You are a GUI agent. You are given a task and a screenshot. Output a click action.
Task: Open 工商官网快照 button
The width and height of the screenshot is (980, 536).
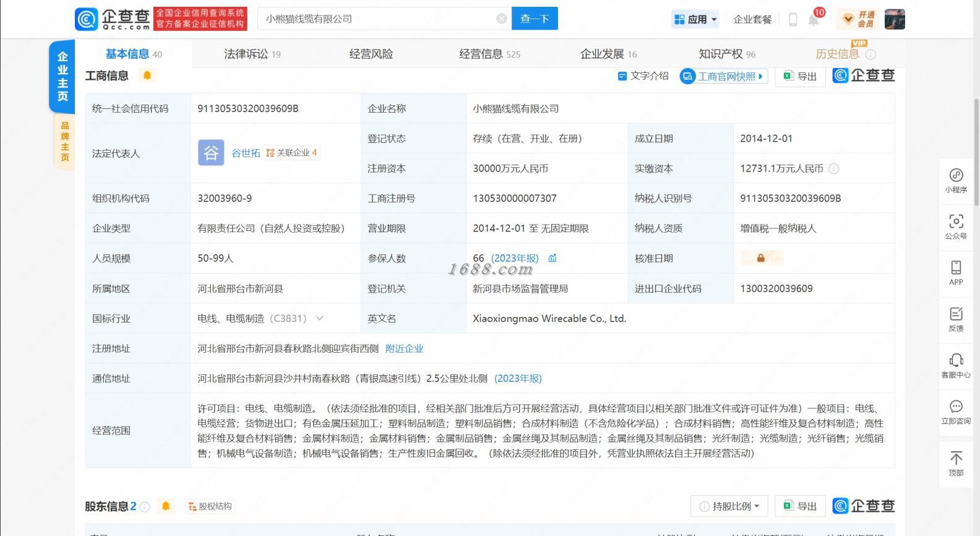click(x=723, y=76)
